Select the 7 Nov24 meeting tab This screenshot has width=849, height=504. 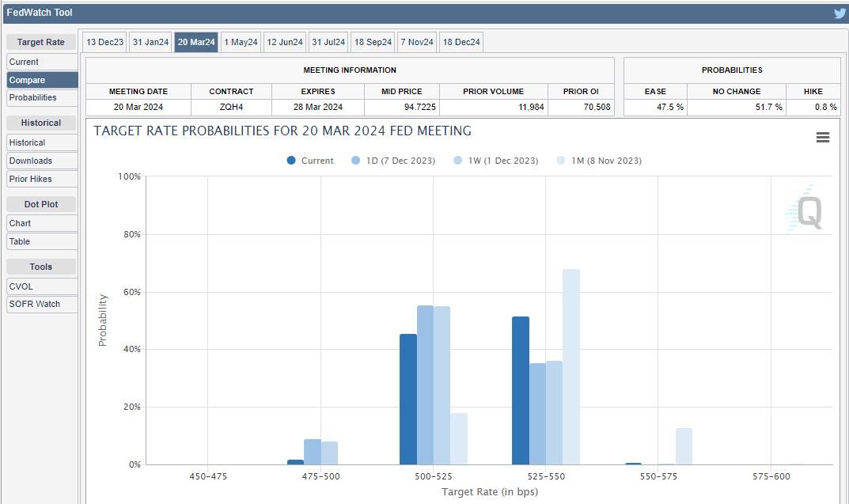417,42
